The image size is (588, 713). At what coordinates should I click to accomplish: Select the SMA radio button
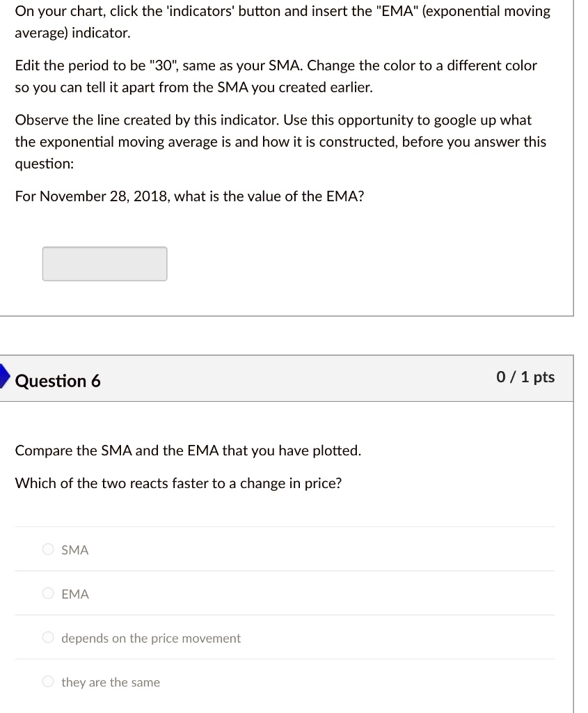48,549
